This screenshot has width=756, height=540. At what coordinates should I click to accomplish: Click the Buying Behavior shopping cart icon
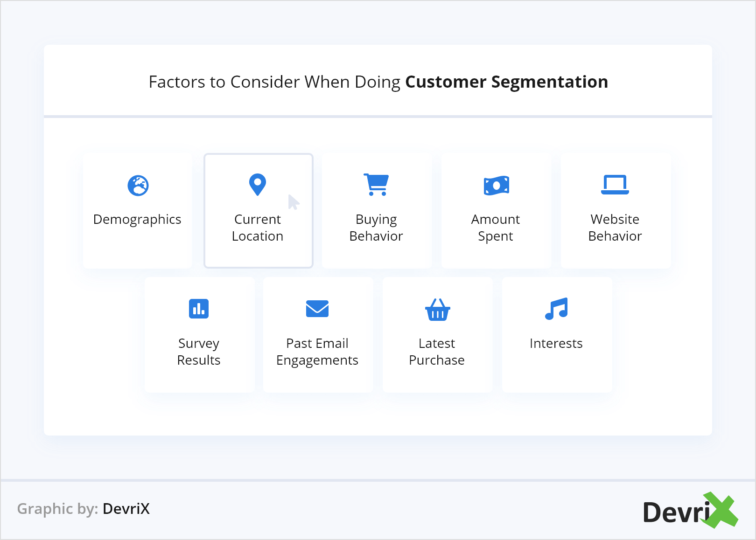tap(377, 185)
